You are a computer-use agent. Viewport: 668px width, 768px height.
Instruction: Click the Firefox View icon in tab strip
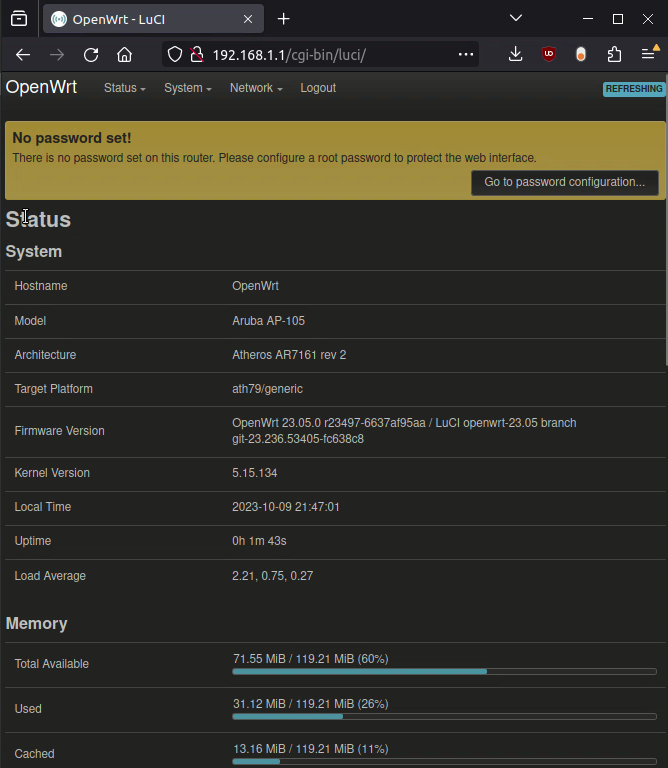19,19
